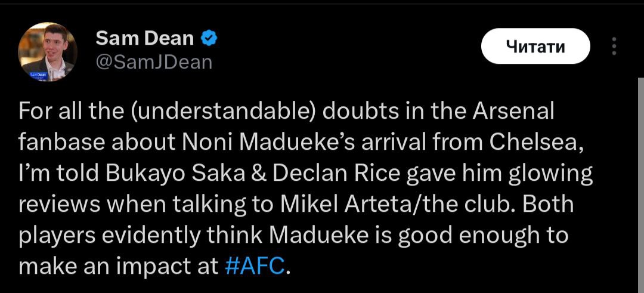Open Sam Dean's profile picture
This screenshot has width=644, height=293.
tap(47, 52)
